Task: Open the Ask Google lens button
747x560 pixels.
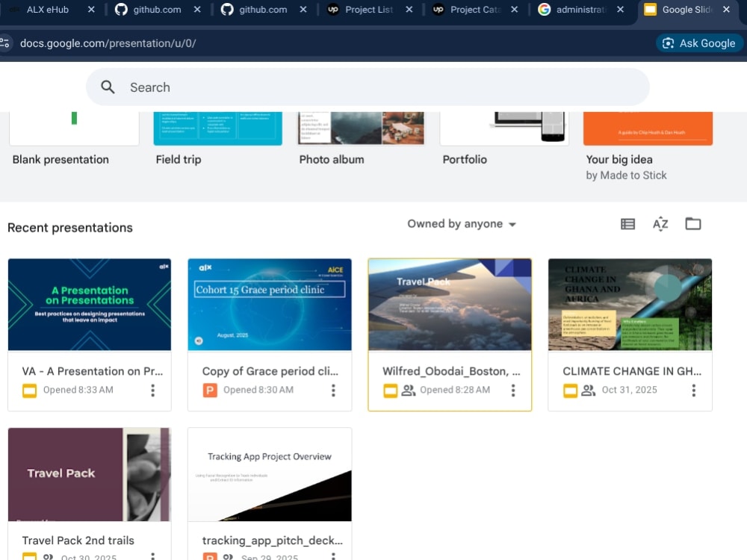Action: (x=699, y=43)
